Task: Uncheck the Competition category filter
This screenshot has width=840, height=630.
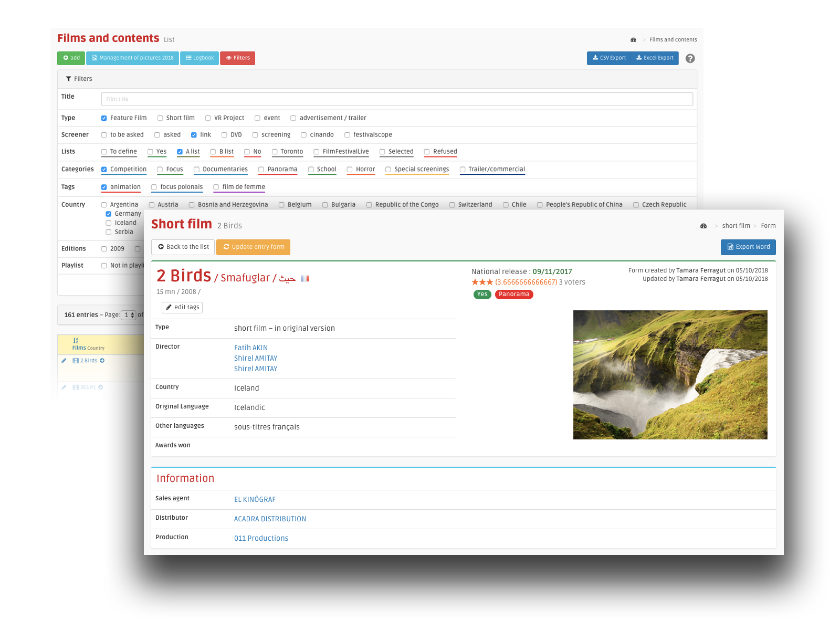Action: click(104, 170)
